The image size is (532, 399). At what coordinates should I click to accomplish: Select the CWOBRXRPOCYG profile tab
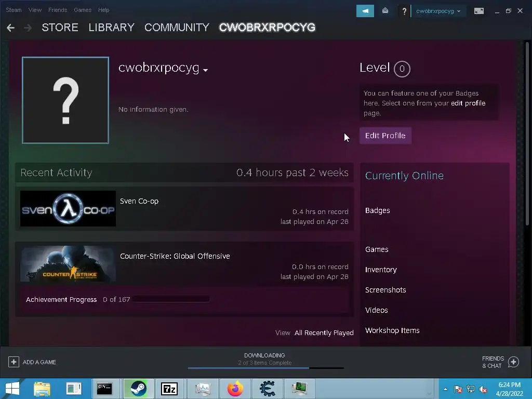[268, 28]
